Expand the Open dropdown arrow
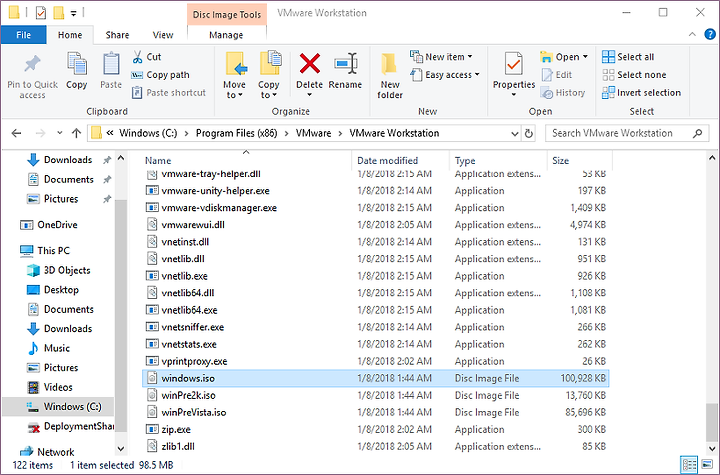The height and width of the screenshot is (475, 720). [585, 57]
